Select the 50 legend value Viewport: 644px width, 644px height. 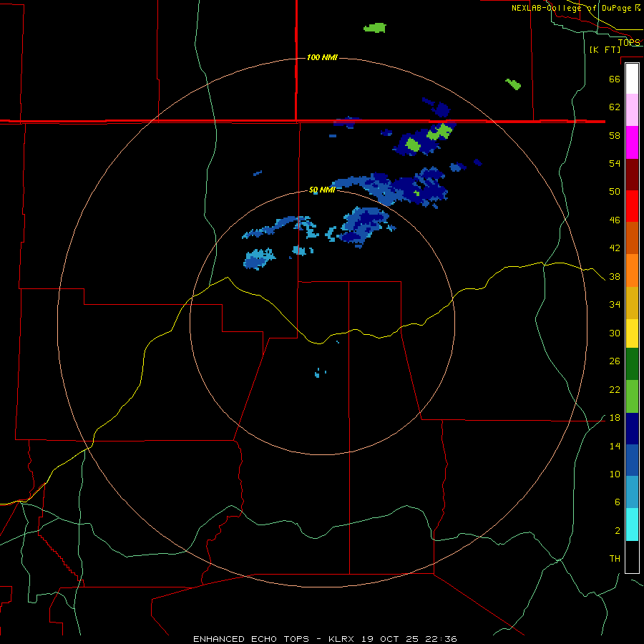point(615,191)
